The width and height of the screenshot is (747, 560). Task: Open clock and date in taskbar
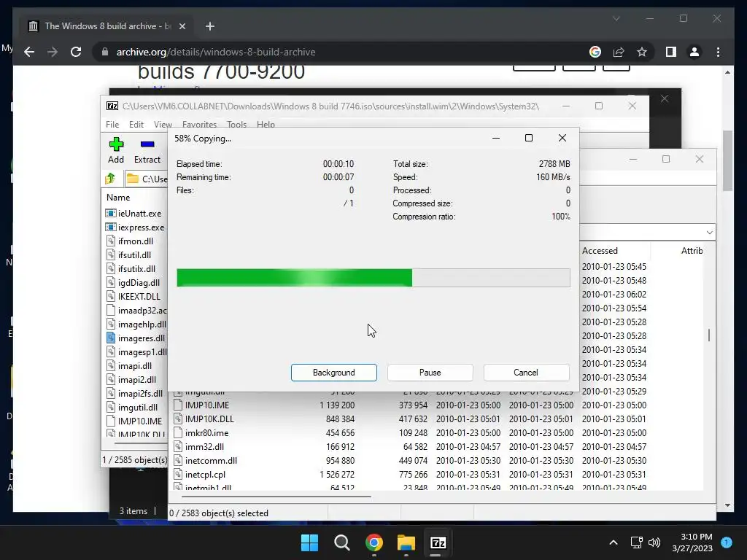click(692, 542)
